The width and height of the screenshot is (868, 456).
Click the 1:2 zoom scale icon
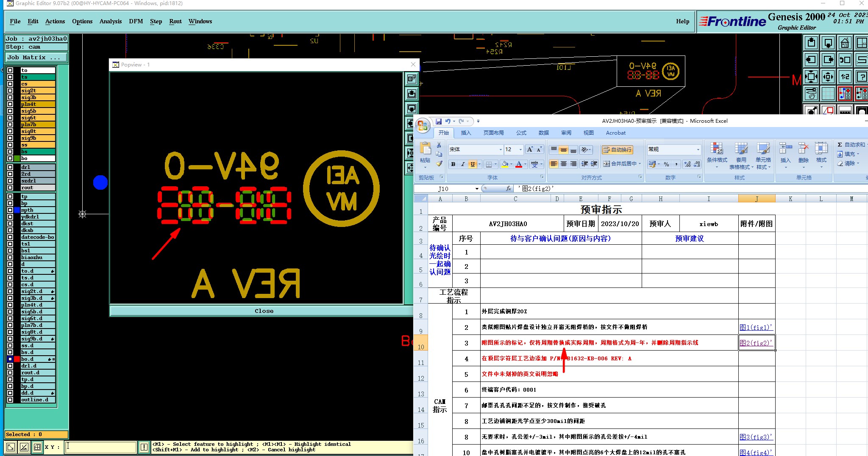click(845, 77)
